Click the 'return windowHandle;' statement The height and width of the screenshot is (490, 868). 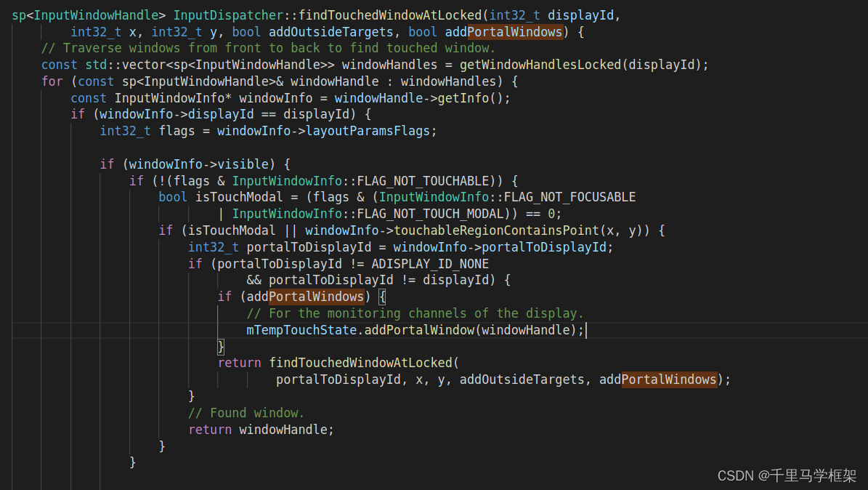[261, 430]
